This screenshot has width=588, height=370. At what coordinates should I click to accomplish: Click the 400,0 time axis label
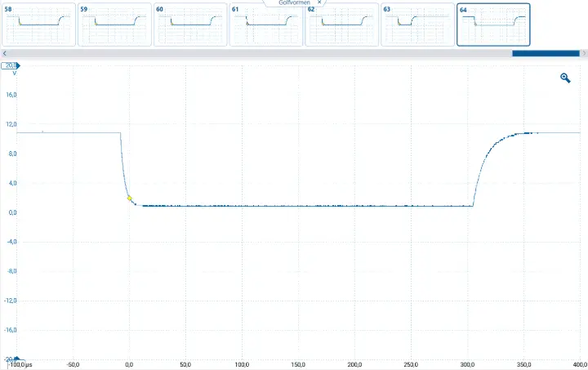pos(579,364)
